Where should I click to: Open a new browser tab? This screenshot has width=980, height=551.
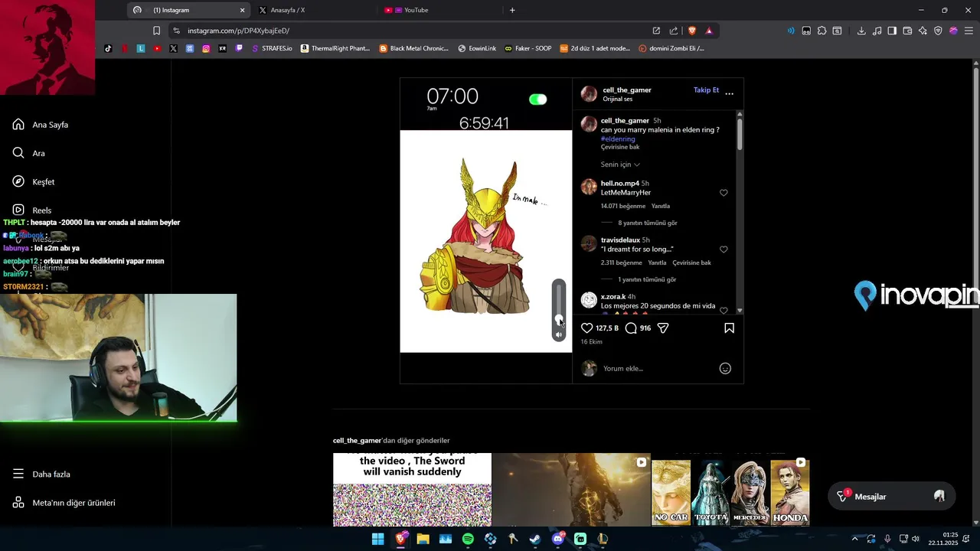[x=512, y=10]
